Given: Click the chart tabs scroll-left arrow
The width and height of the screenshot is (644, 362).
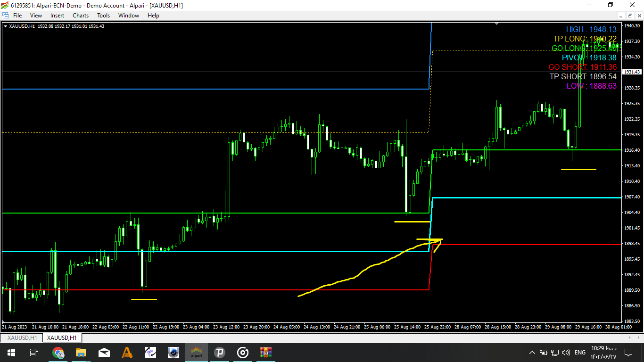Looking at the screenshot, I should tap(631, 337).
